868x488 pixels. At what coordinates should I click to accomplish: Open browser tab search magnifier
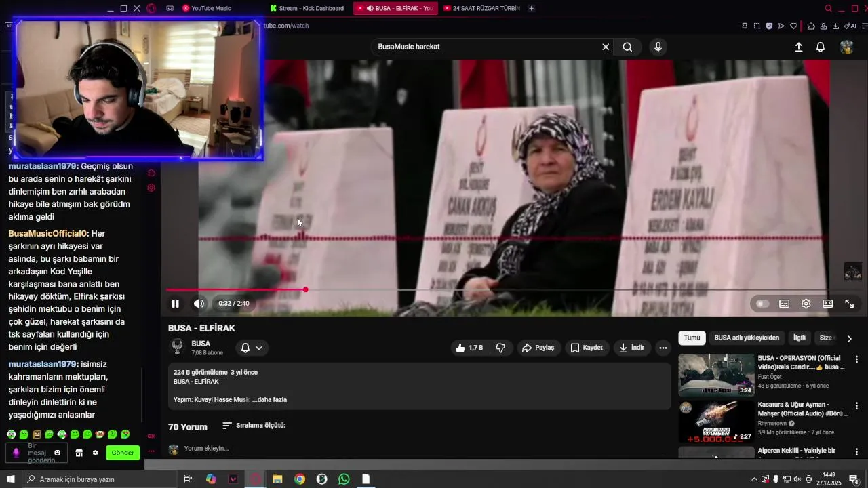coord(828,8)
